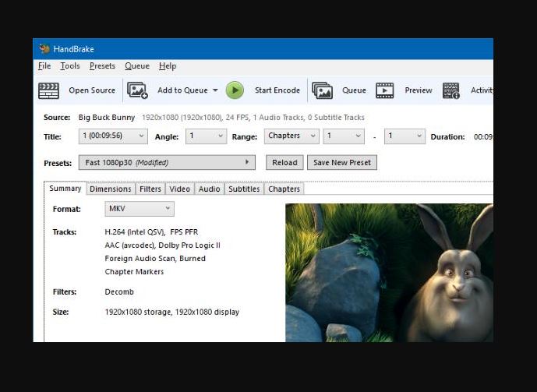This screenshot has height=392, width=537.
Task: Switch to the Audio tab
Action: point(209,189)
